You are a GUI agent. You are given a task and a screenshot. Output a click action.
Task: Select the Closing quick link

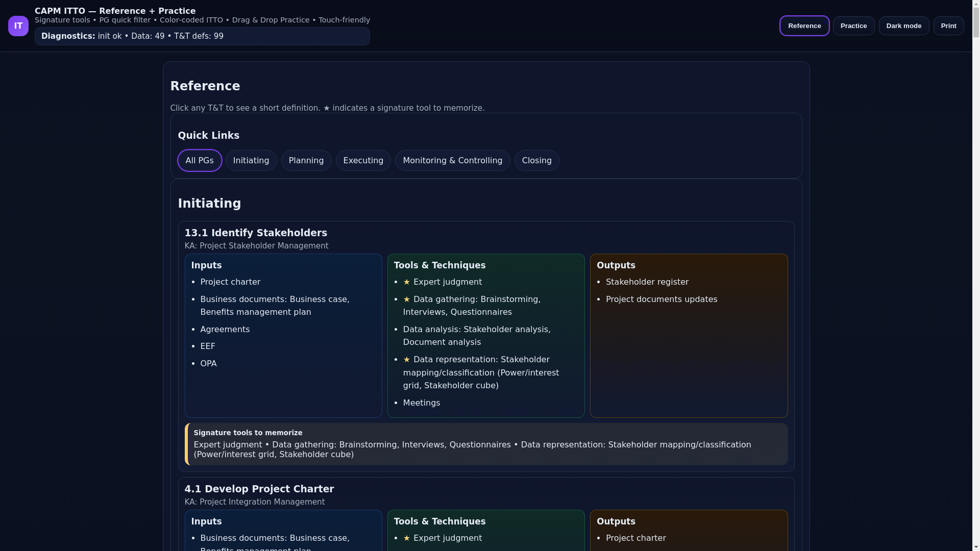click(536, 161)
